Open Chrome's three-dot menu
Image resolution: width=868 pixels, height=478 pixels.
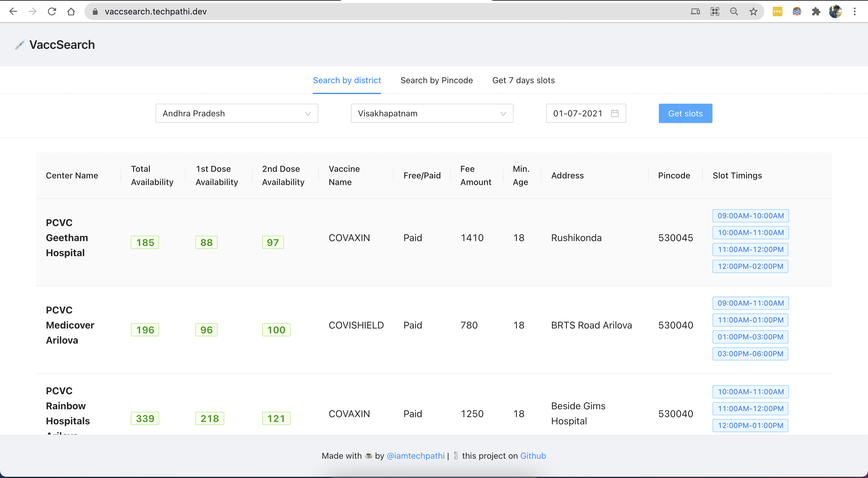pos(855,11)
